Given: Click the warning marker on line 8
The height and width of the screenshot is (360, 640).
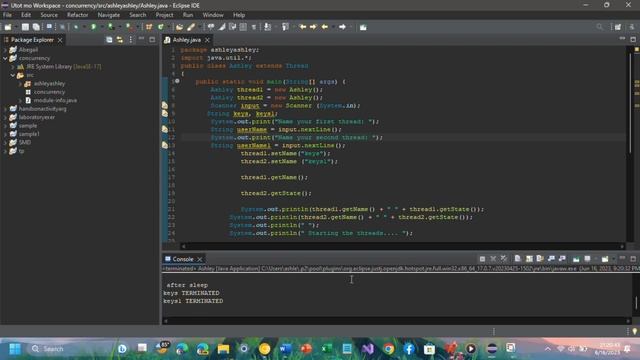Looking at the screenshot, I should tap(165, 105).
